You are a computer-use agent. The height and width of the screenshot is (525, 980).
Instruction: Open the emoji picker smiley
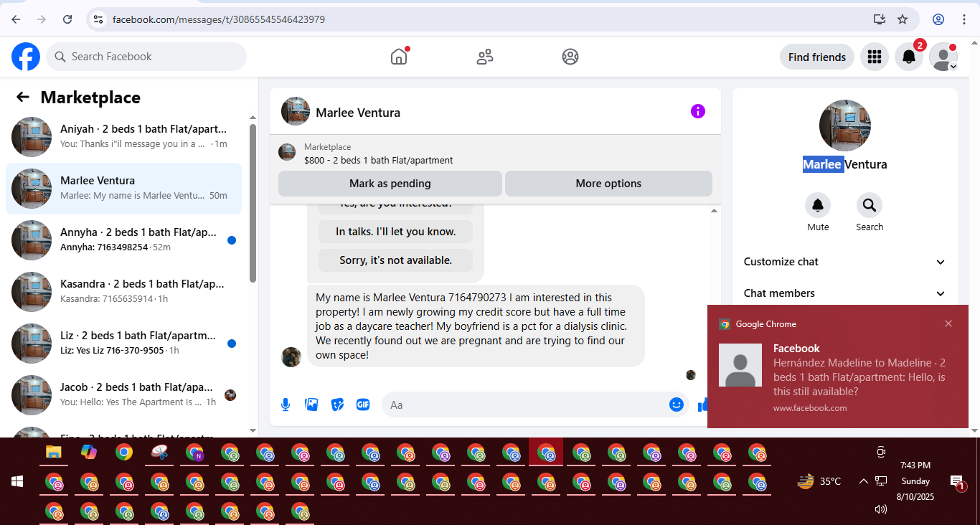(677, 405)
